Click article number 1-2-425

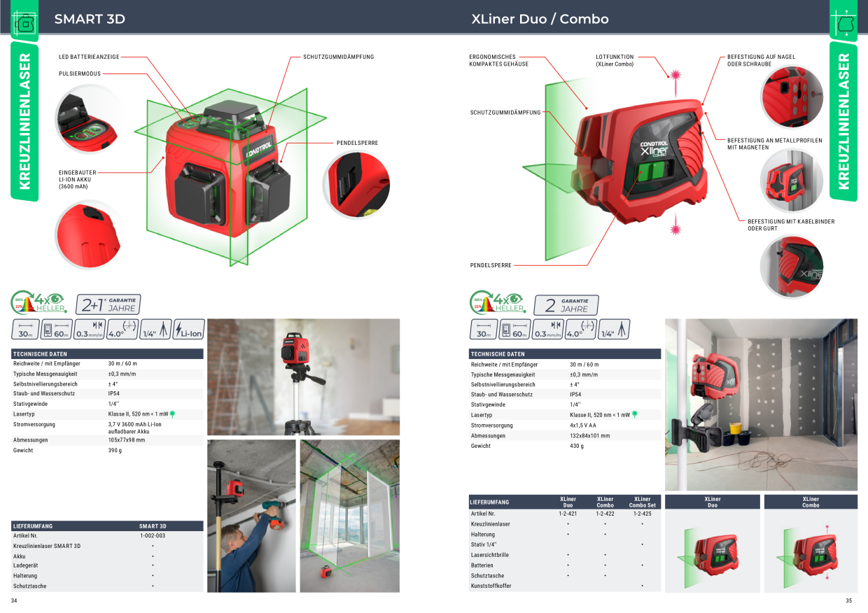point(643,514)
